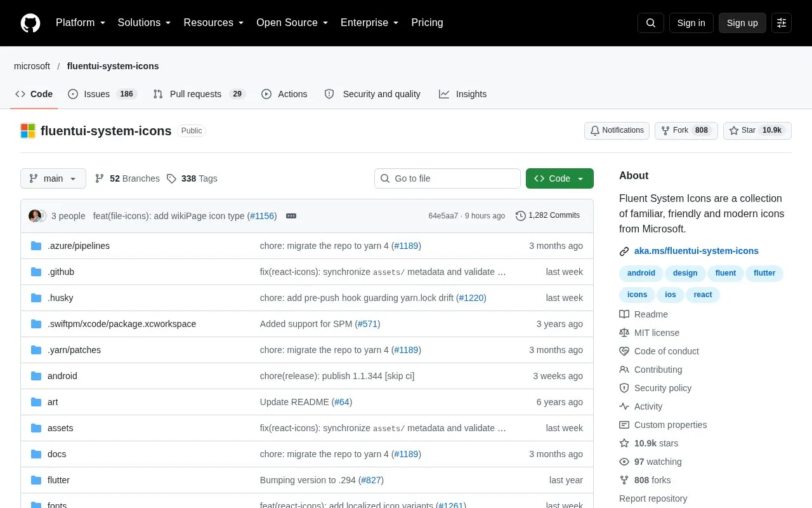Open the Solutions dropdown menu
812x508 pixels.
(x=145, y=23)
